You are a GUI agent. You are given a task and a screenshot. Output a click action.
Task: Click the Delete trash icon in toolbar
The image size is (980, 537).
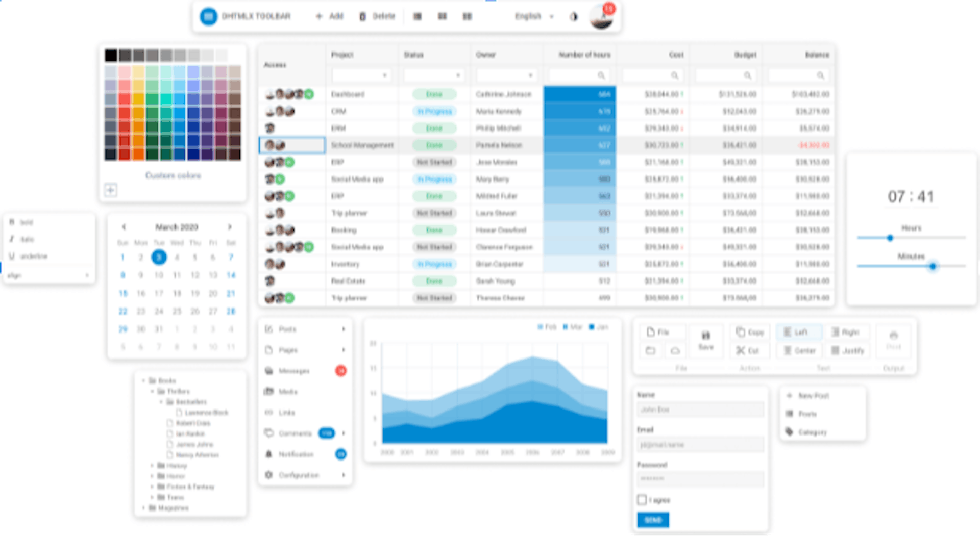click(x=362, y=17)
